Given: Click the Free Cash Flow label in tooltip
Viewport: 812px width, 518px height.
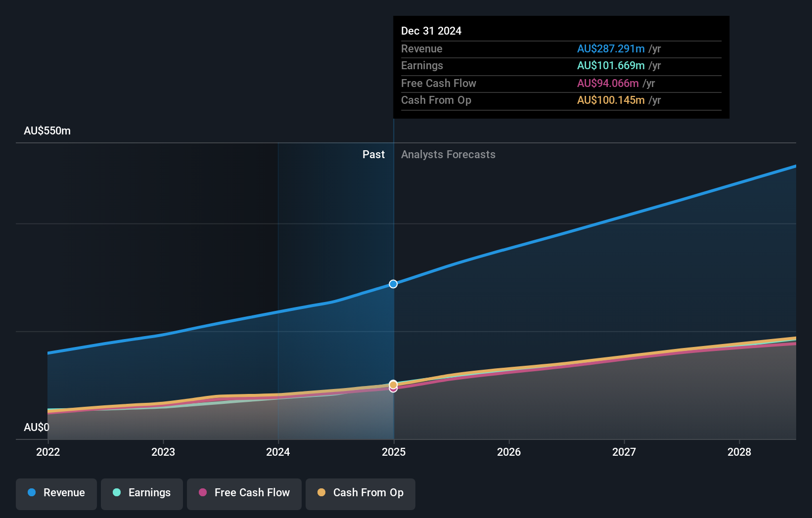Looking at the screenshot, I should pyautogui.click(x=439, y=84).
